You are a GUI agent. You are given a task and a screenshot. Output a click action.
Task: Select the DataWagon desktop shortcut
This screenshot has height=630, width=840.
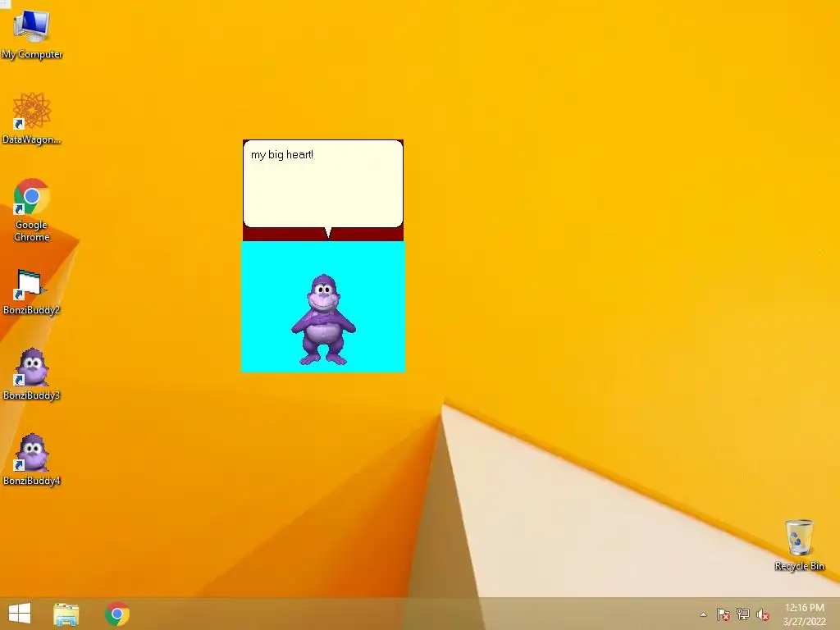32,118
